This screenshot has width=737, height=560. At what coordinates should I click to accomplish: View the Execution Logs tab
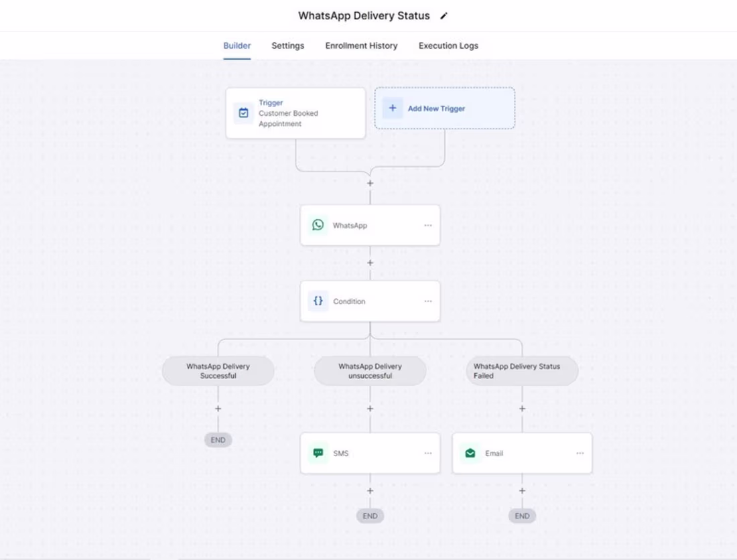click(x=448, y=46)
